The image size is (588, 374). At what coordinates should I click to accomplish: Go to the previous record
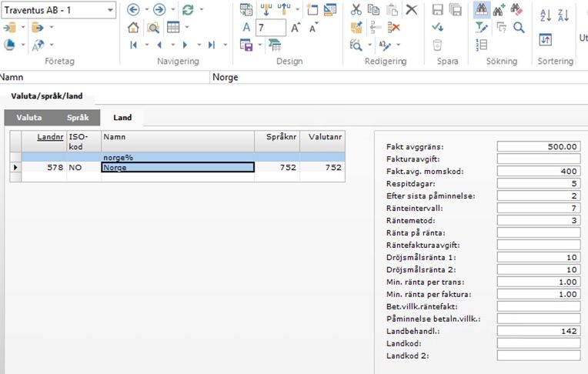tap(159, 45)
